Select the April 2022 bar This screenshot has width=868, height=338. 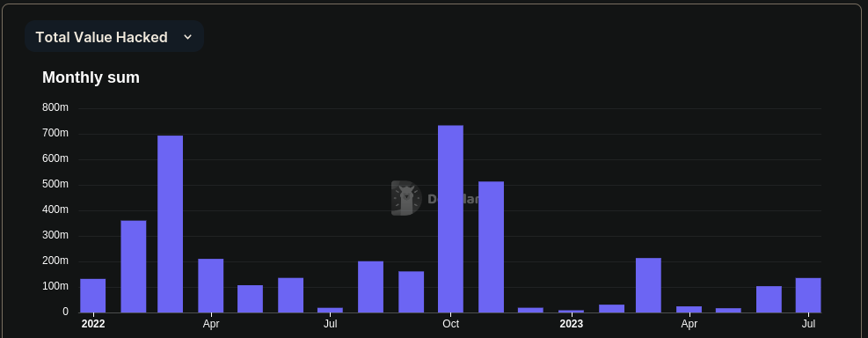click(211, 285)
